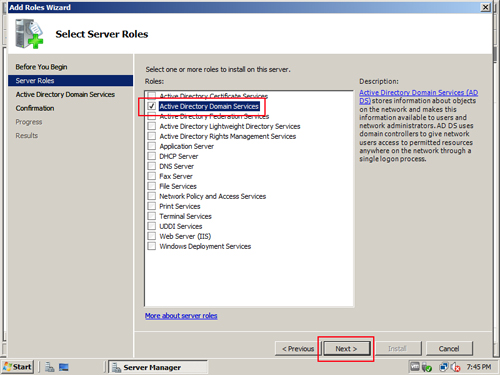This screenshot has width=500, height=375.
Task: Open Server Manager from the taskbar
Action: coord(158,367)
